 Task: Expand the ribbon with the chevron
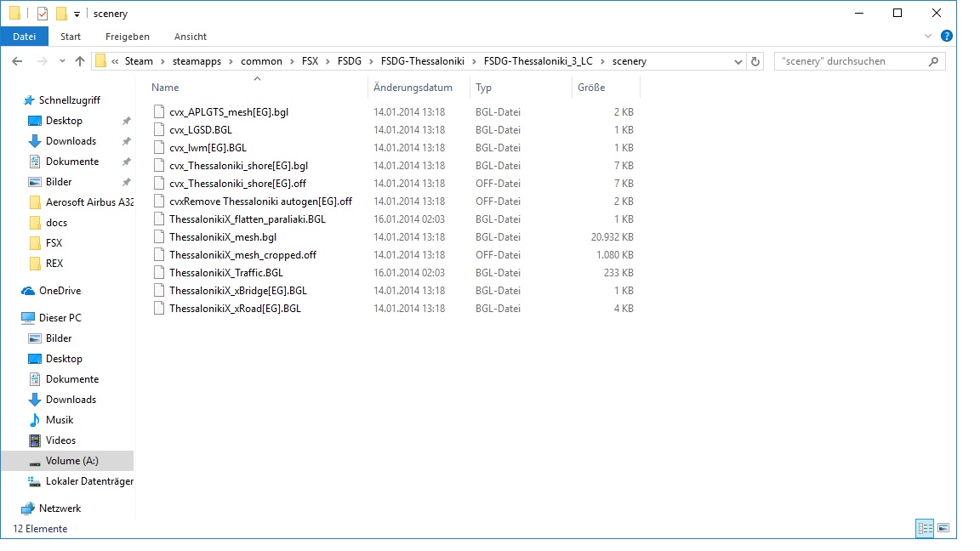click(929, 37)
